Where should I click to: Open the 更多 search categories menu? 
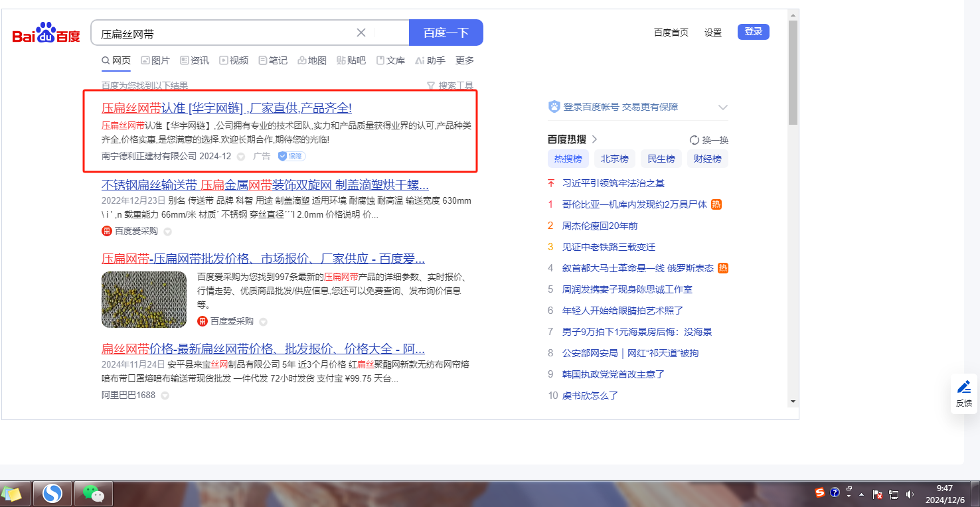click(x=465, y=60)
